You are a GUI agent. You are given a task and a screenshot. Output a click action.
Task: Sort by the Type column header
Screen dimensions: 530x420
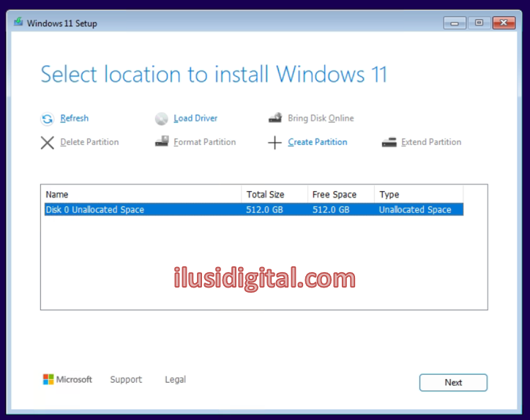417,195
